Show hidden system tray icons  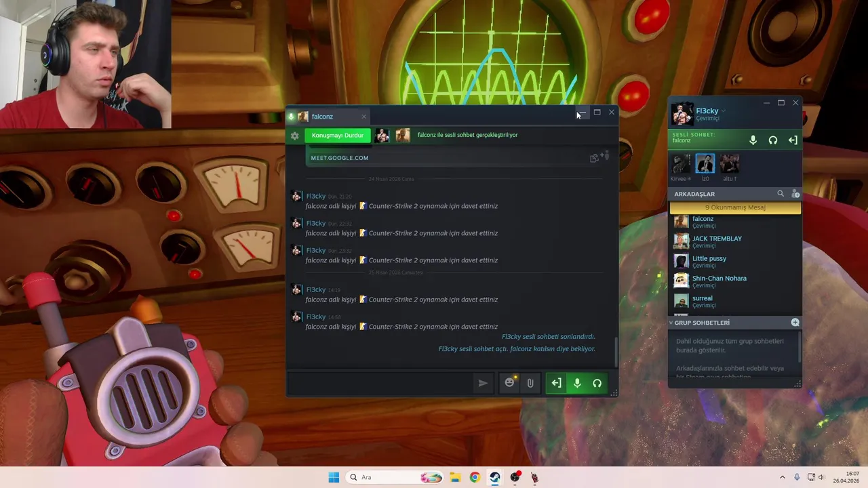(782, 477)
